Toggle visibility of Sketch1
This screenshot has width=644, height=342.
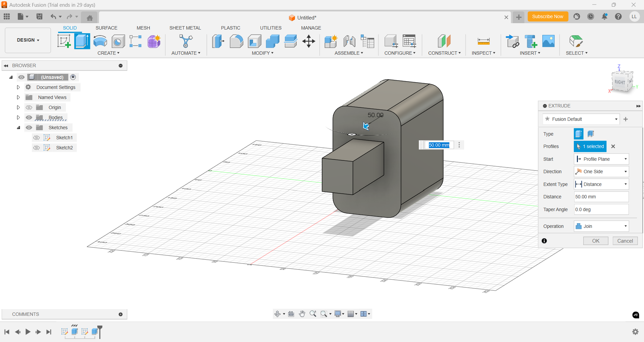tap(37, 138)
